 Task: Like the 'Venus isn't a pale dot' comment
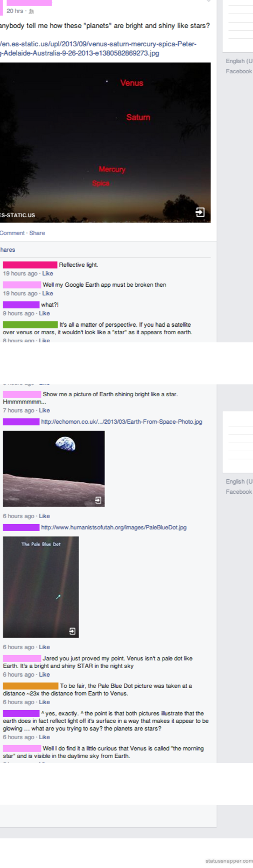[x=45, y=674]
